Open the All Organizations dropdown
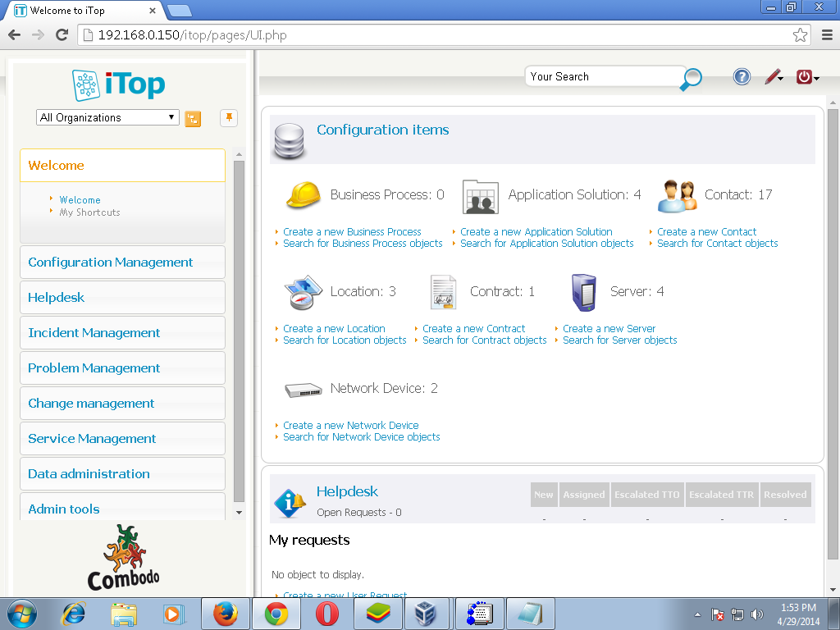The width and height of the screenshot is (840, 630). (x=107, y=117)
